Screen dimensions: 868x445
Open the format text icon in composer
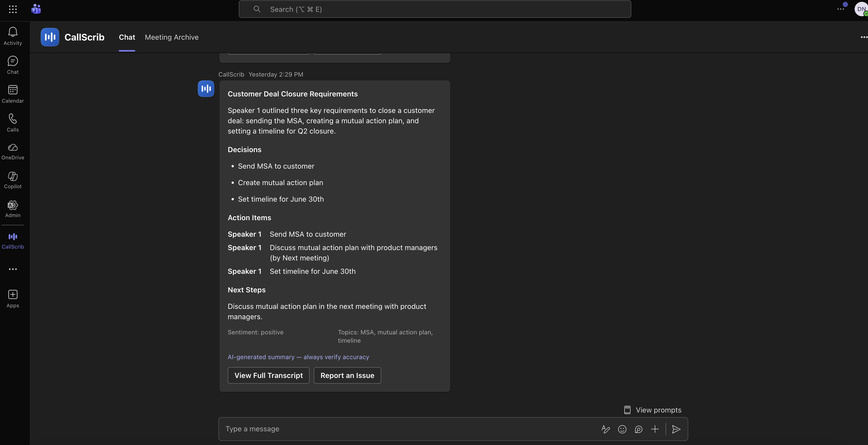[x=606, y=429]
